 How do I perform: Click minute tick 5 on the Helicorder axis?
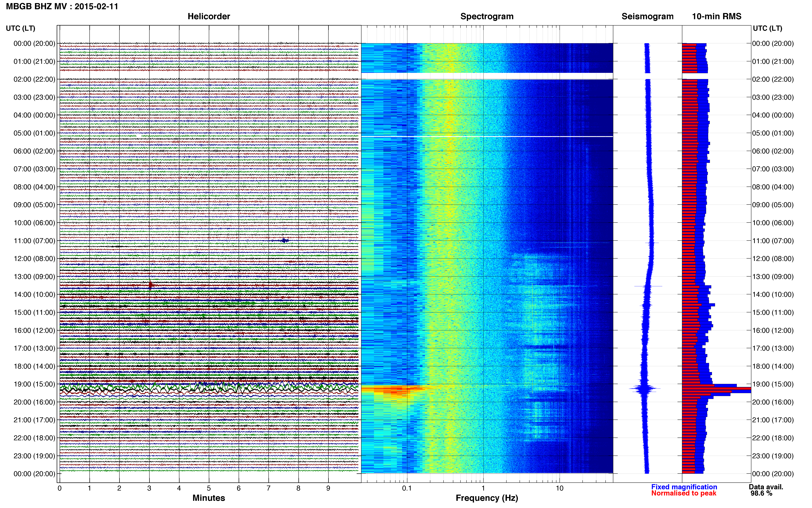(209, 488)
